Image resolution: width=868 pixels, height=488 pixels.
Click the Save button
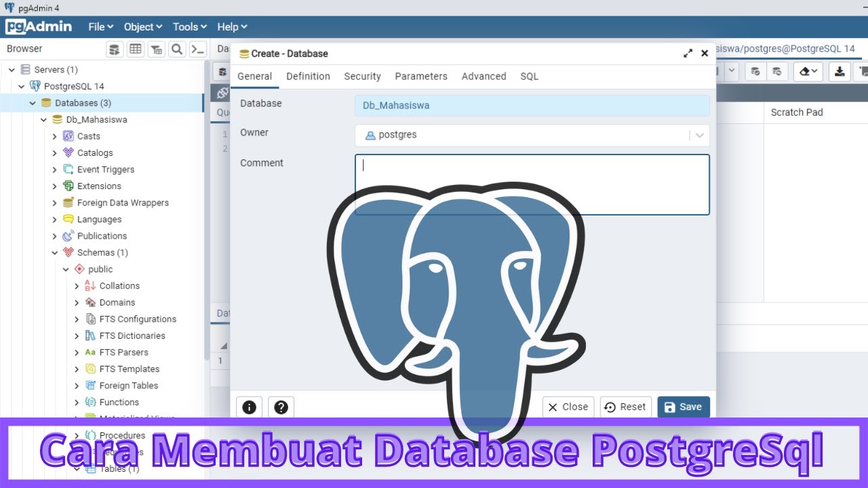[684, 407]
